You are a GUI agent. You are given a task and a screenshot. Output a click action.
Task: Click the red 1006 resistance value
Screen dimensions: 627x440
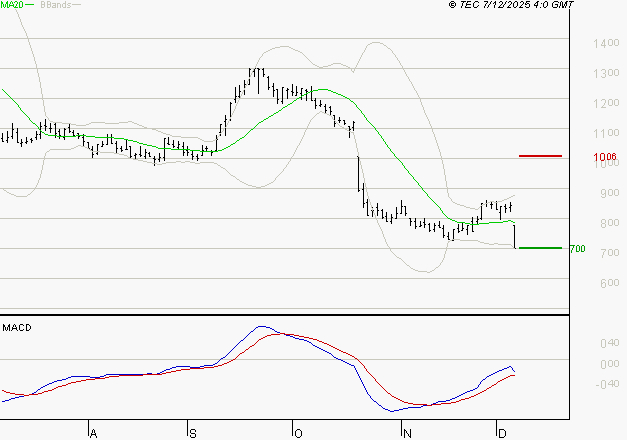(x=605, y=156)
